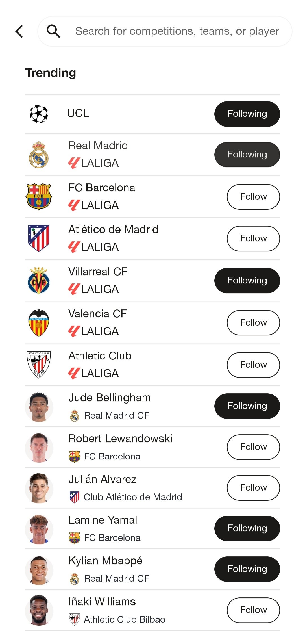Image resolution: width=305 pixels, height=644 pixels.
Task: Follow FC Barcelona team
Action: [x=253, y=197]
